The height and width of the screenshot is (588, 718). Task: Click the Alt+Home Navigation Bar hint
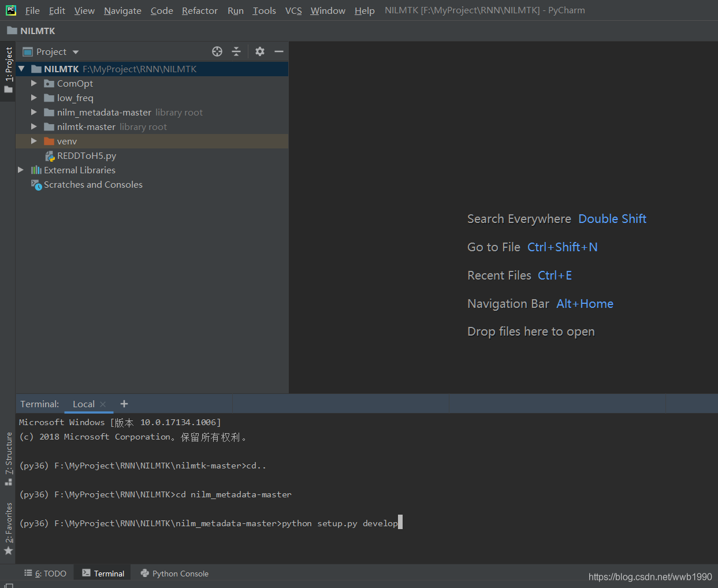click(x=585, y=304)
